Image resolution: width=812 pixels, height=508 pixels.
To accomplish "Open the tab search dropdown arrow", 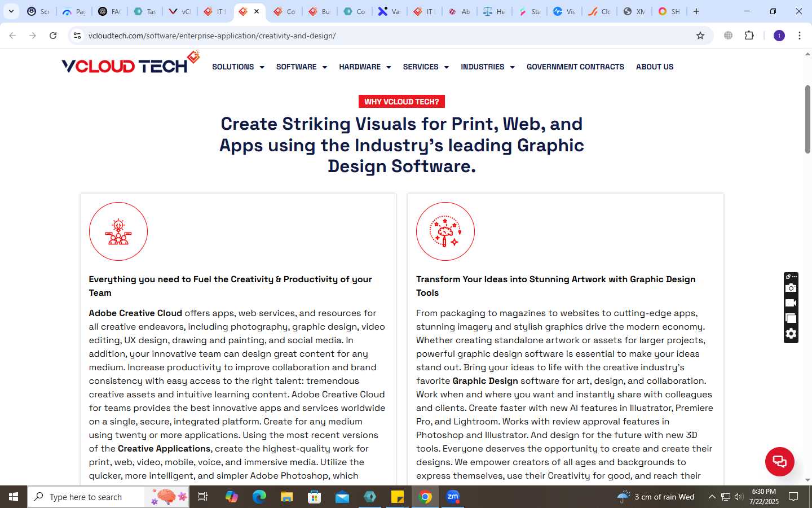I will click(11, 11).
